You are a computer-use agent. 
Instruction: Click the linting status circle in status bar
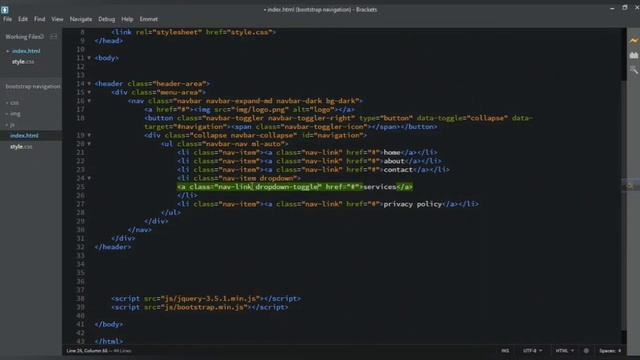tap(586, 351)
